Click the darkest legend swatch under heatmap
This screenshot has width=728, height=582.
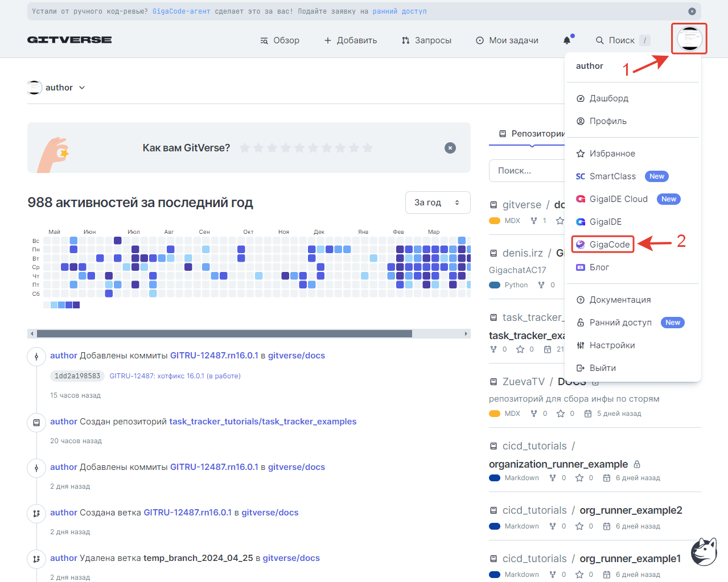(x=76, y=305)
